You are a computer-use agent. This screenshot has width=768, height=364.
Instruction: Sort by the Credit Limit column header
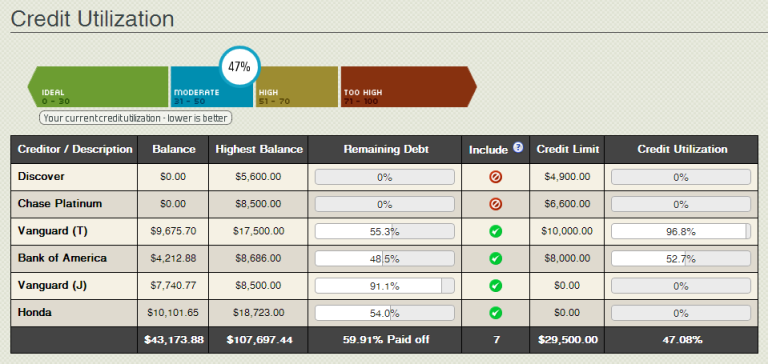[x=567, y=149]
